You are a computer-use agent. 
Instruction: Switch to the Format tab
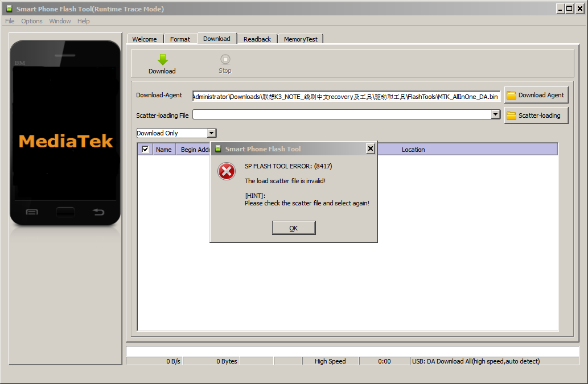pyautogui.click(x=180, y=39)
